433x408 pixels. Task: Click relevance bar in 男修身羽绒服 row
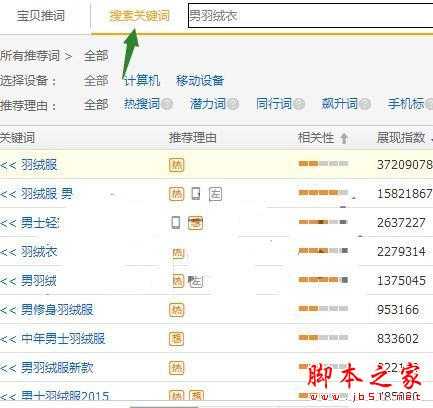(323, 308)
